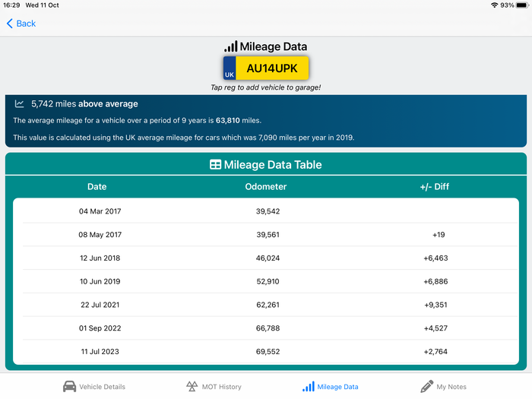Click the 7,090 miles per year sentence
Viewport: 532px width, 399px height.
[x=184, y=138]
